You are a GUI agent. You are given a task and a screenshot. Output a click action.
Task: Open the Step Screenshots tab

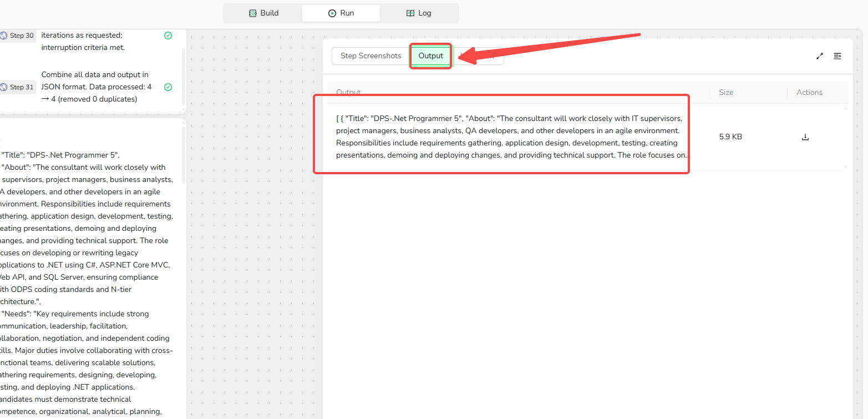pyautogui.click(x=370, y=56)
